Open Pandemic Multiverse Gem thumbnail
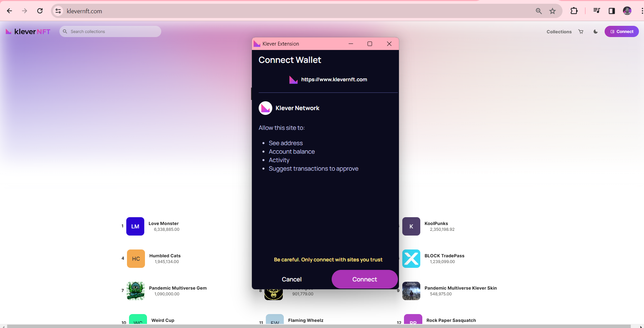Viewport: 644px width, 328px height. coord(135,291)
